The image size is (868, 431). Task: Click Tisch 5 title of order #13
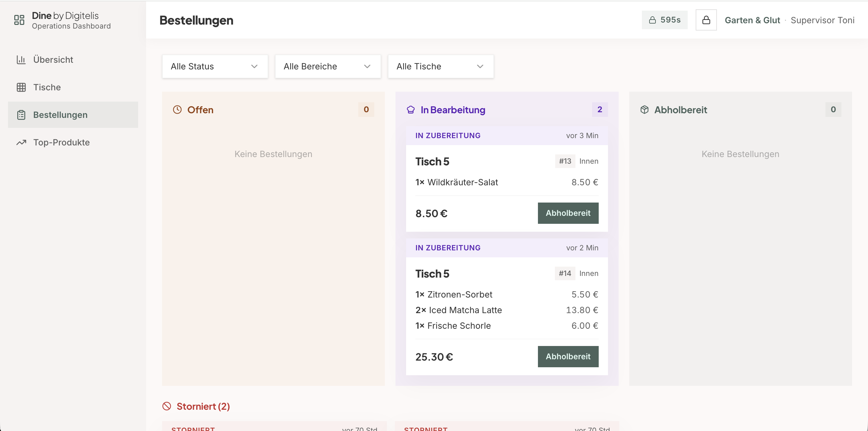tap(432, 162)
